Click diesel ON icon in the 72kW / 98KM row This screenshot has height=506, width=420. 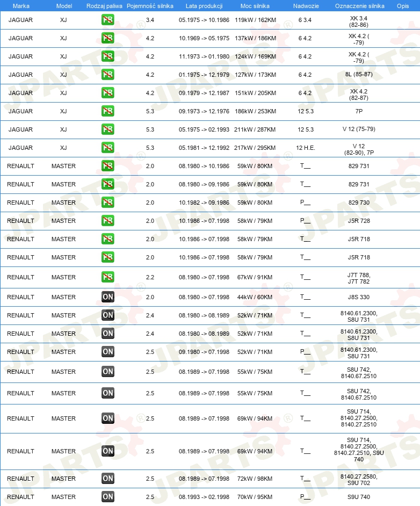pos(108,479)
